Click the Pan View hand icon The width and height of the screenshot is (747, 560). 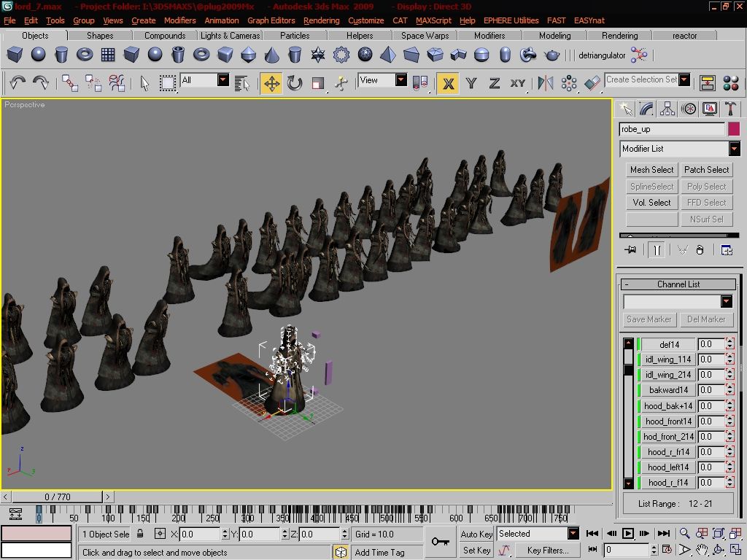click(702, 550)
